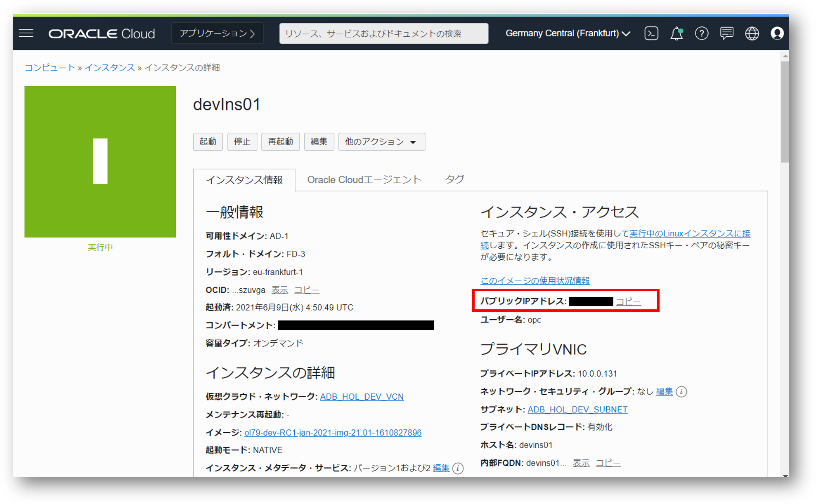Viewport: 816px width, 504px height.
Task: Click info icon beside instance metadata service
Action: (458, 468)
